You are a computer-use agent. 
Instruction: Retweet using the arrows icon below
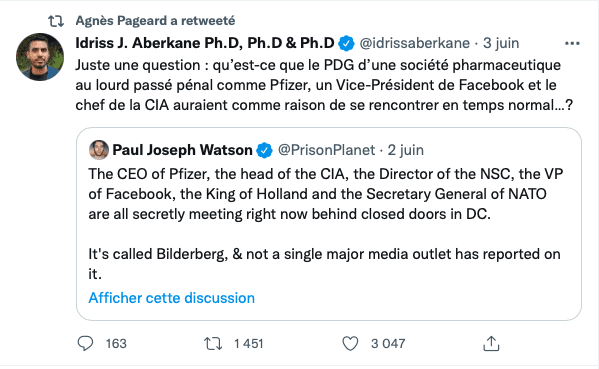click(213, 343)
